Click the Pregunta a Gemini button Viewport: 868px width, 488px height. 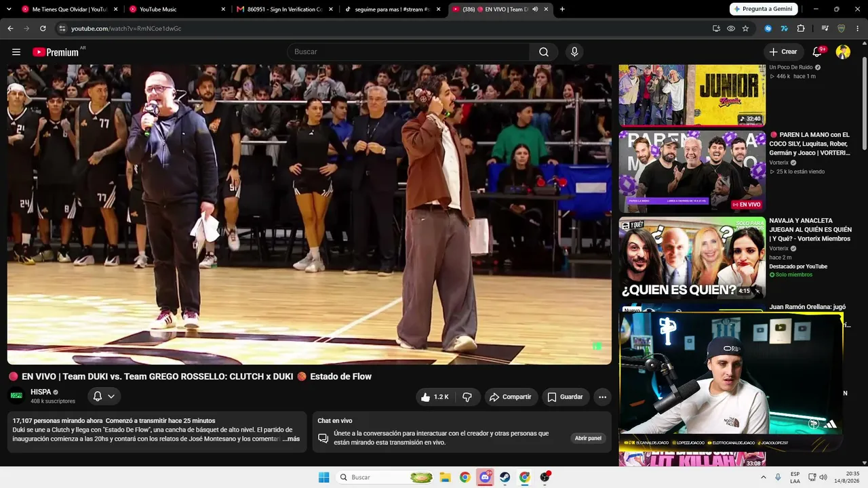764,9
